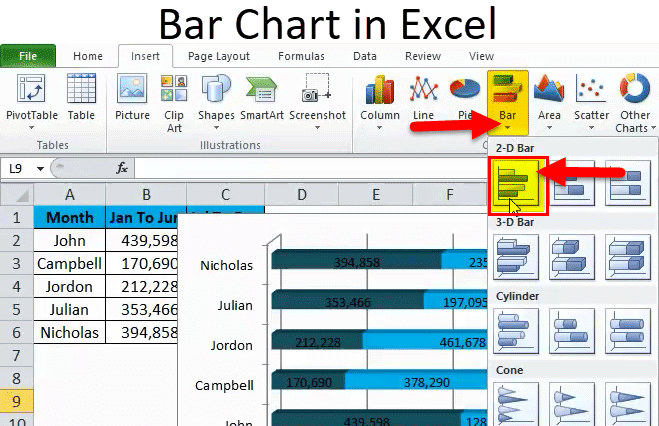Choose 2-D 100% Stacked Bar chart
This screenshot has height=426, width=659.
tap(627, 183)
